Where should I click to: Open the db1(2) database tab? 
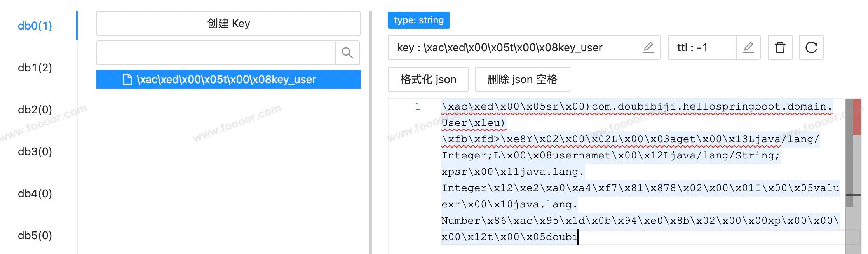click(35, 68)
